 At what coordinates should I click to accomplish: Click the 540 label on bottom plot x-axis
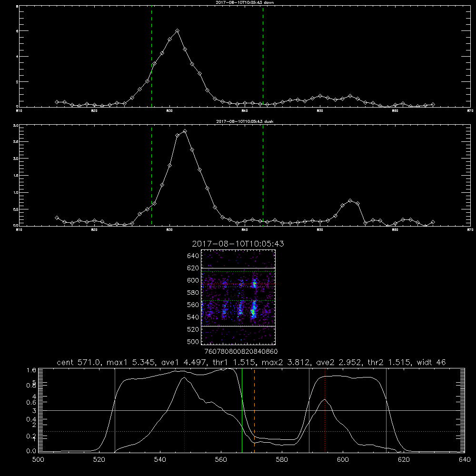coord(160,460)
